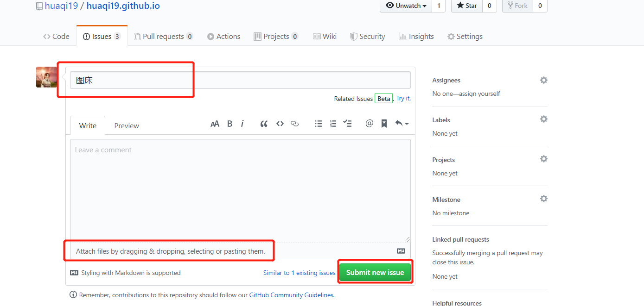
Task: Insert a numbered list
Action: [333, 124]
